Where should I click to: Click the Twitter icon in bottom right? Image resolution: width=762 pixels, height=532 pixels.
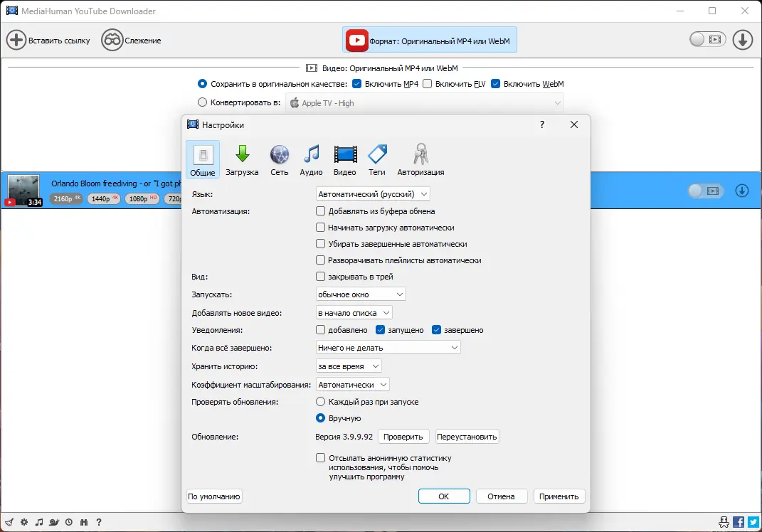pos(753,522)
